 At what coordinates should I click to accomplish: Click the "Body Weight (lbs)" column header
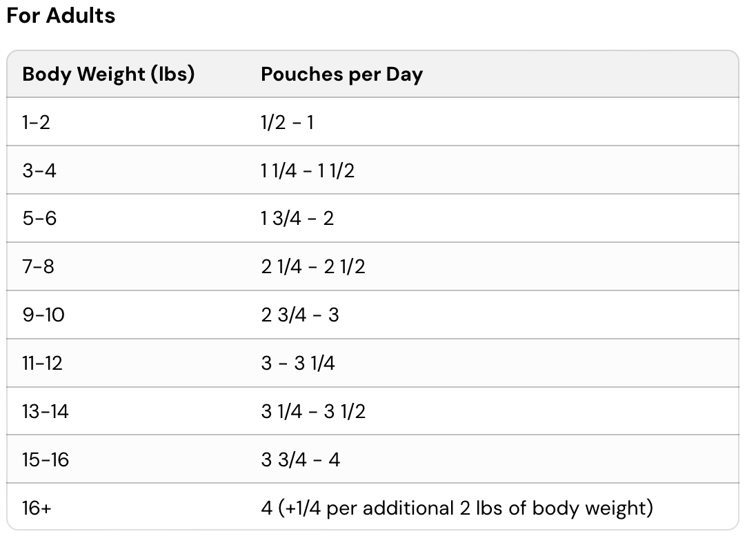click(x=108, y=74)
